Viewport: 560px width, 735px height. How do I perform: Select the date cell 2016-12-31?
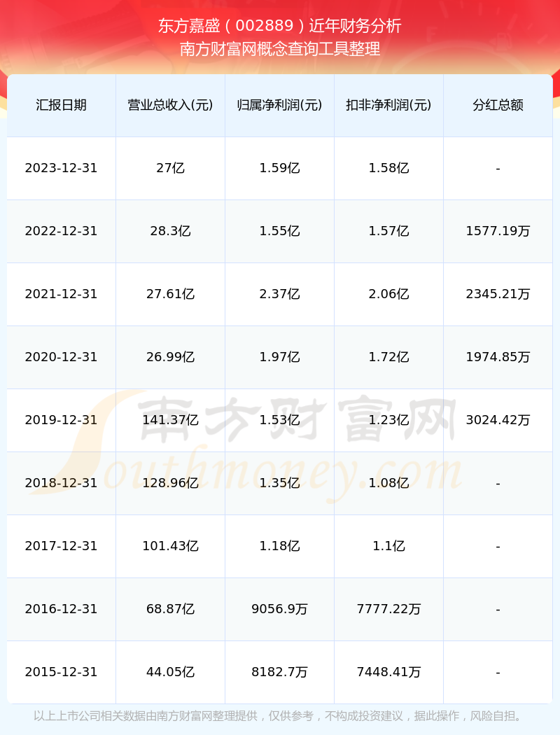click(x=61, y=610)
